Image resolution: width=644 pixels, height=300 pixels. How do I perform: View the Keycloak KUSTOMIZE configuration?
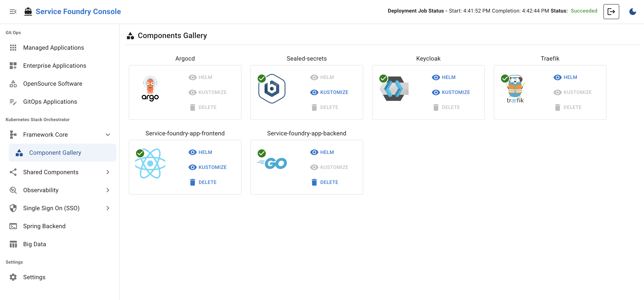pyautogui.click(x=451, y=92)
